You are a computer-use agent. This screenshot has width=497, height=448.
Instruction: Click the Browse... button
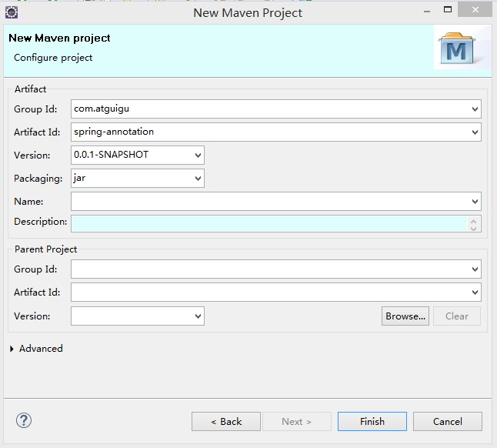tap(405, 316)
